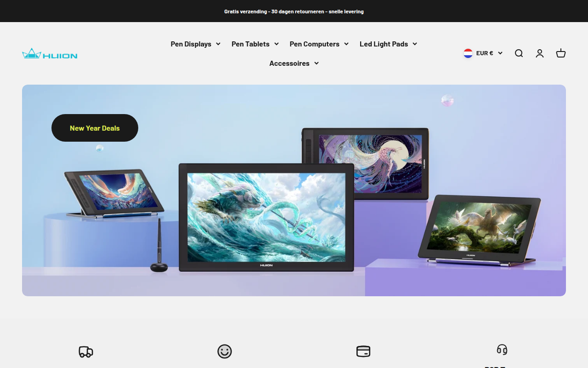The height and width of the screenshot is (368, 588).
Task: Click the sea dragon pen display image
Action: pos(266,217)
